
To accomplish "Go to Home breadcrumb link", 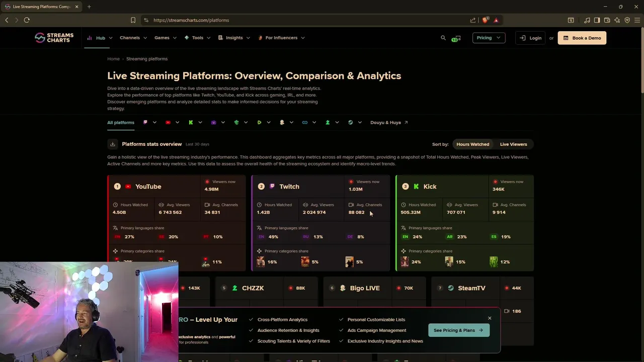I will coord(113,59).
